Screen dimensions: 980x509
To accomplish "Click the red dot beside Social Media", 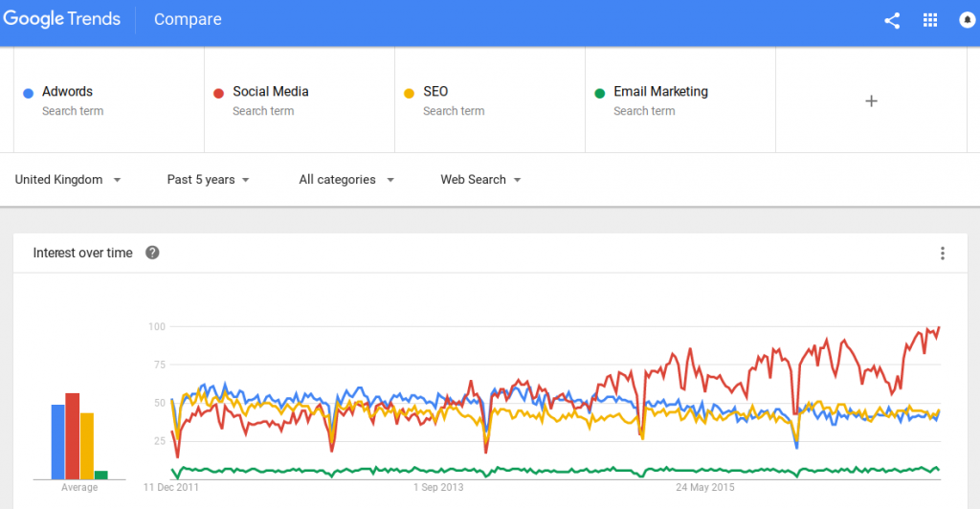I will (219, 93).
